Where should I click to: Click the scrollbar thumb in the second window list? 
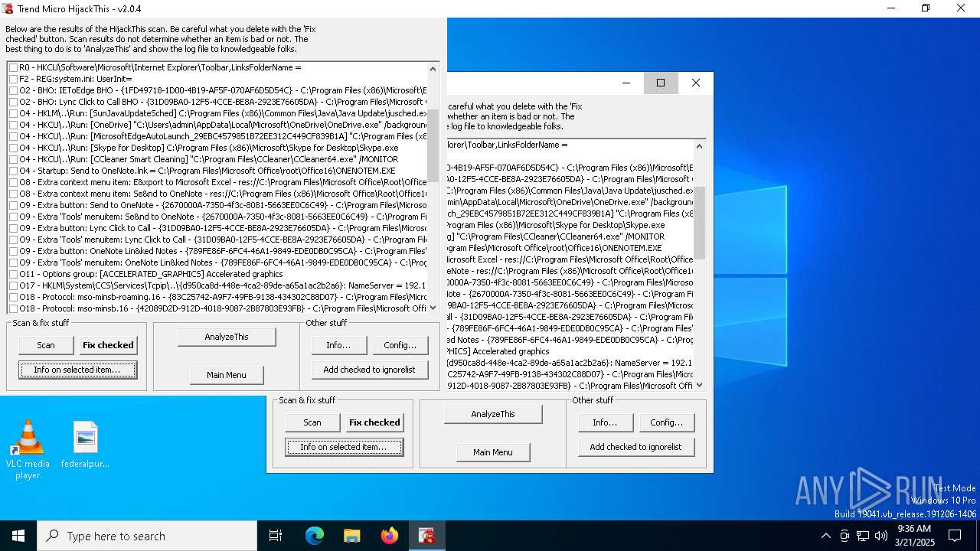click(x=699, y=223)
